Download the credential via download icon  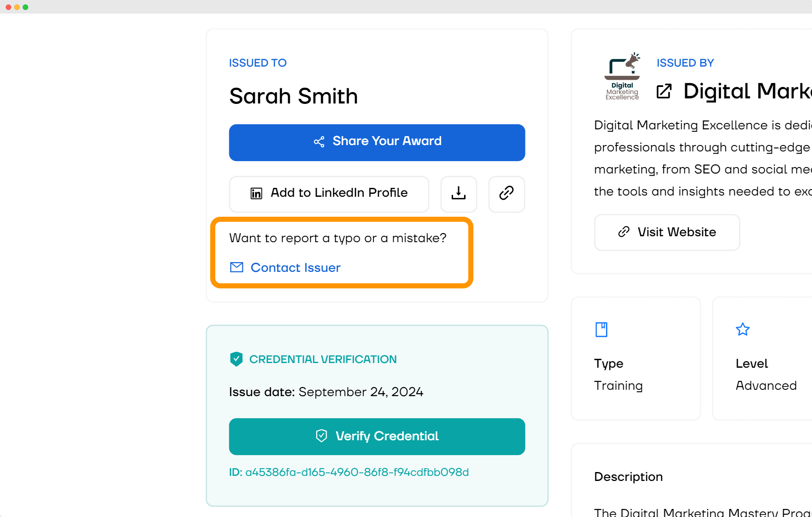click(459, 194)
